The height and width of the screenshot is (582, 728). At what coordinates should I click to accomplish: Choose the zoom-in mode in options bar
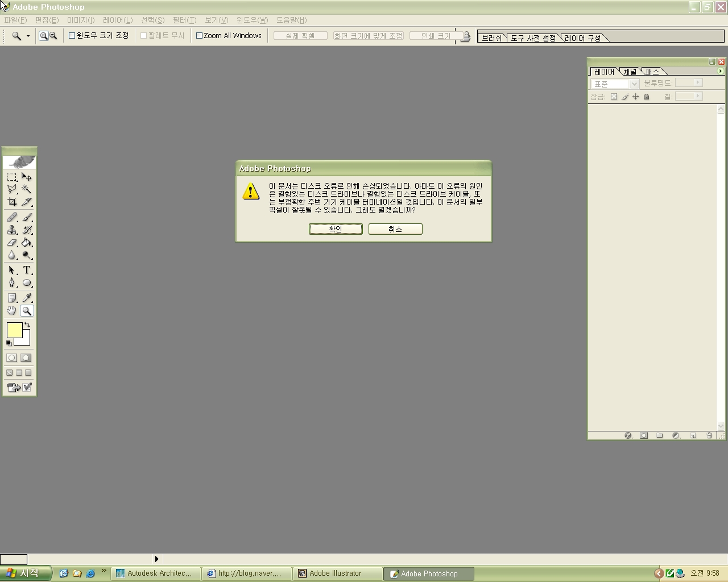[44, 36]
